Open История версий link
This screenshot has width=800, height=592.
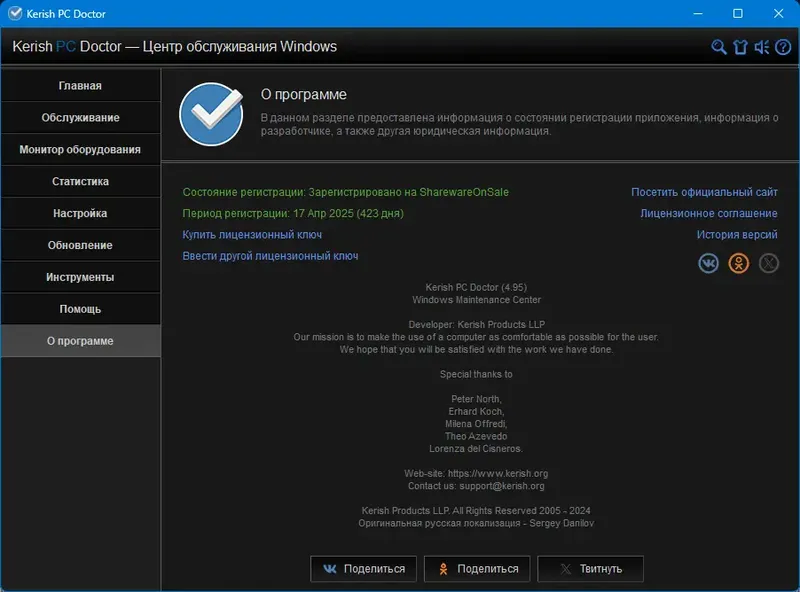(737, 234)
